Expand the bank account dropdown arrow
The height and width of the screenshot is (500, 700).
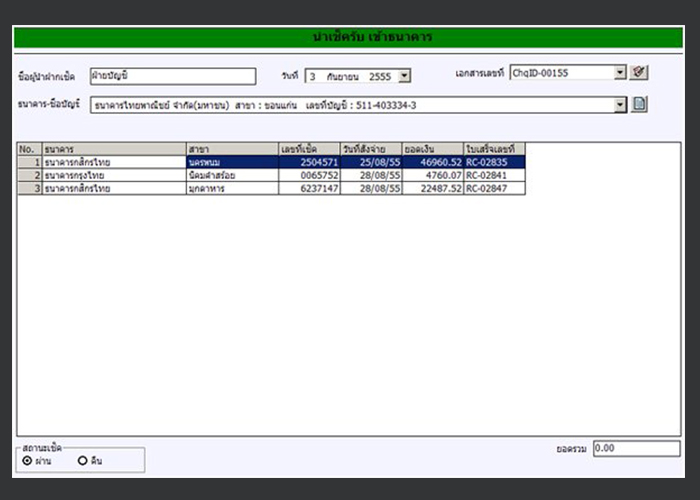pyautogui.click(x=620, y=105)
